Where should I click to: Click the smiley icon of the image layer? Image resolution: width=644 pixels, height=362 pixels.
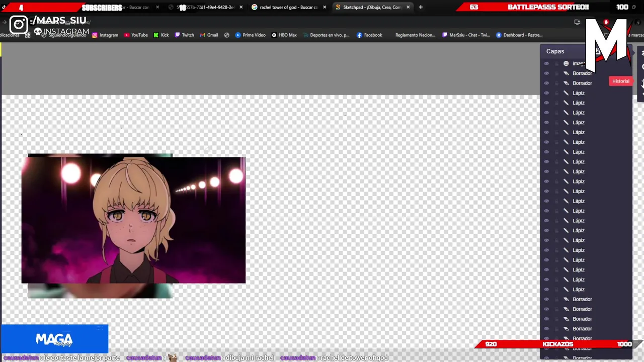[566, 63]
